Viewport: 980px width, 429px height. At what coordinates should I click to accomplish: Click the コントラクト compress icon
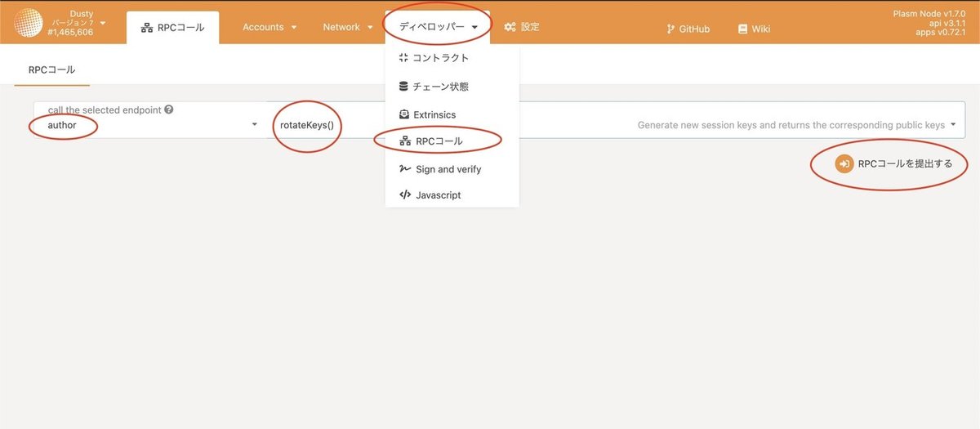tap(403, 58)
